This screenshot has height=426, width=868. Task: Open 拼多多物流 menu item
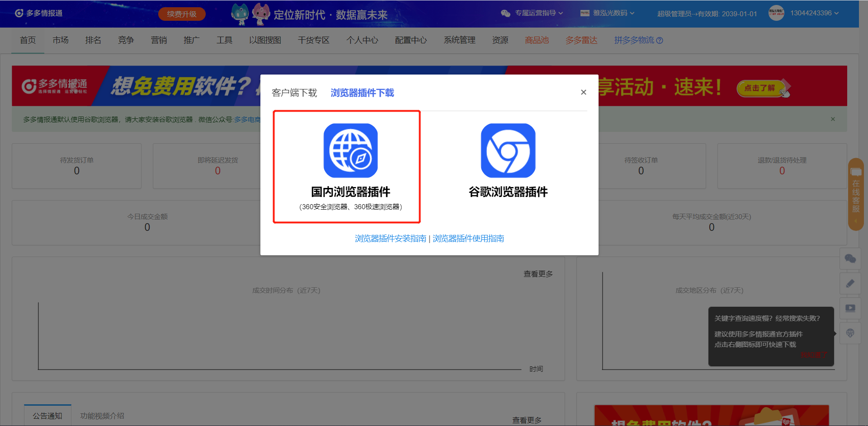(634, 40)
